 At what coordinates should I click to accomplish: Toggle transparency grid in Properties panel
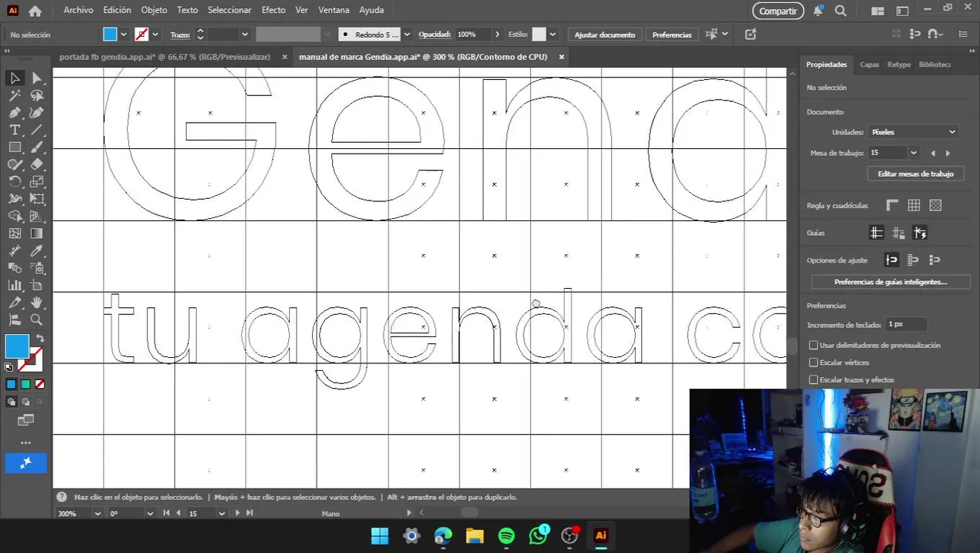[x=935, y=205]
